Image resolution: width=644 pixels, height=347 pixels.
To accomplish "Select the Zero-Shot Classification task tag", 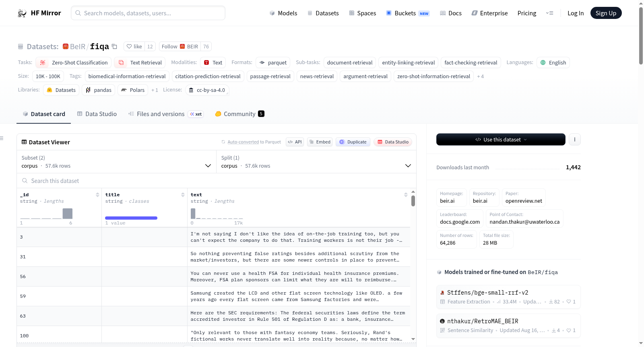I will (x=74, y=62).
